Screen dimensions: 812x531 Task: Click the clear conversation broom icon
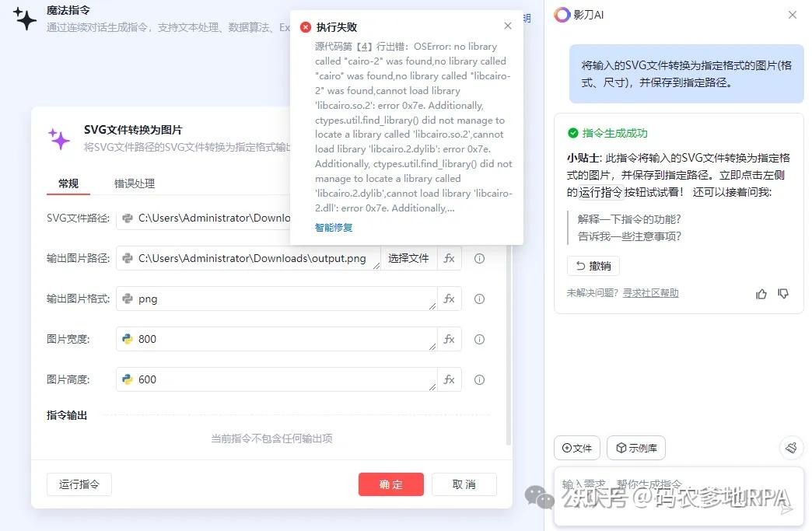point(791,448)
